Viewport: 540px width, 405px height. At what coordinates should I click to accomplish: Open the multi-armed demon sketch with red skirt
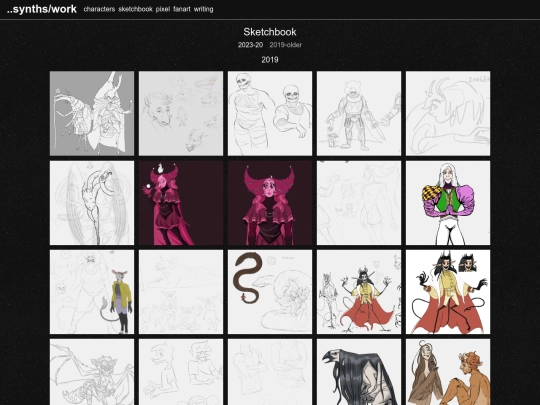[x=359, y=292]
